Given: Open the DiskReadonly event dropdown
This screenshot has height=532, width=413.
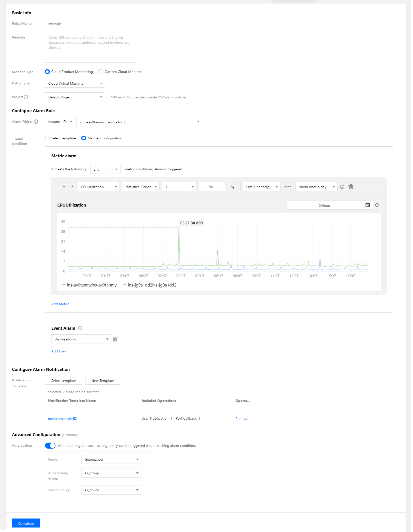Looking at the screenshot, I should (81, 339).
